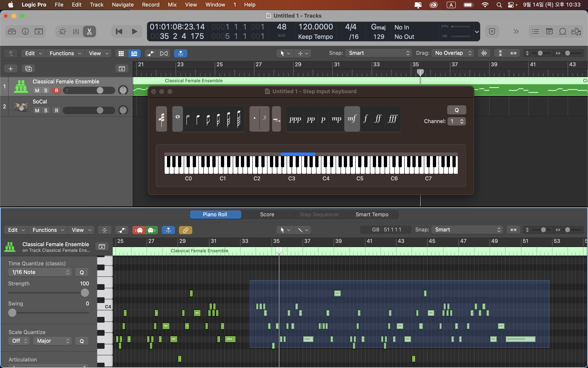588x368 pixels.
Task: Open Smart Controls dial icon
Action: coord(62,31)
